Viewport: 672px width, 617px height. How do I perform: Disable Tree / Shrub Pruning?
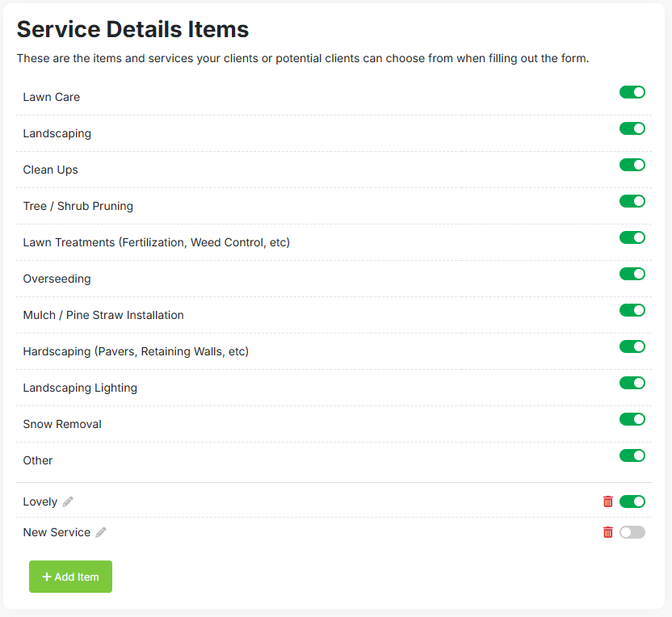tap(632, 201)
